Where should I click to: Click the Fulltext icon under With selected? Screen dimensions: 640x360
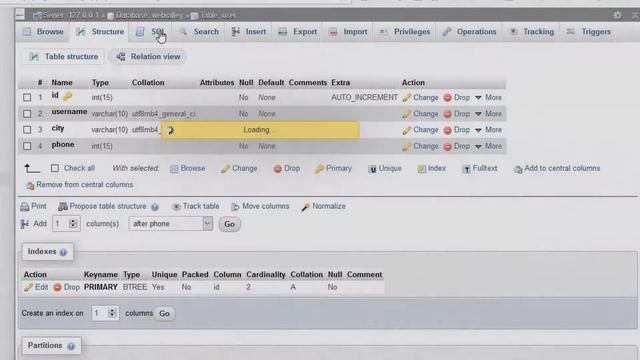(466, 169)
